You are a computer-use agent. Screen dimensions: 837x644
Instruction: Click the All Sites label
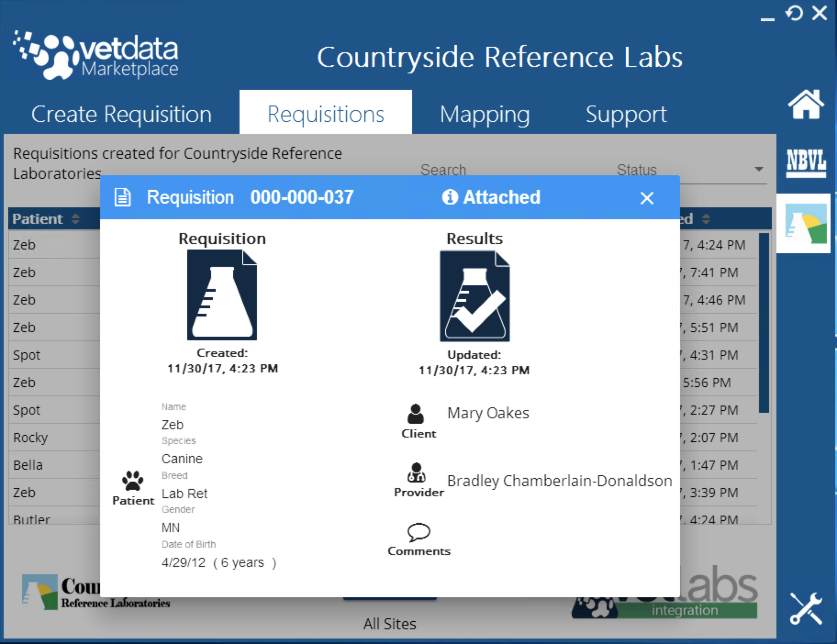click(390, 624)
